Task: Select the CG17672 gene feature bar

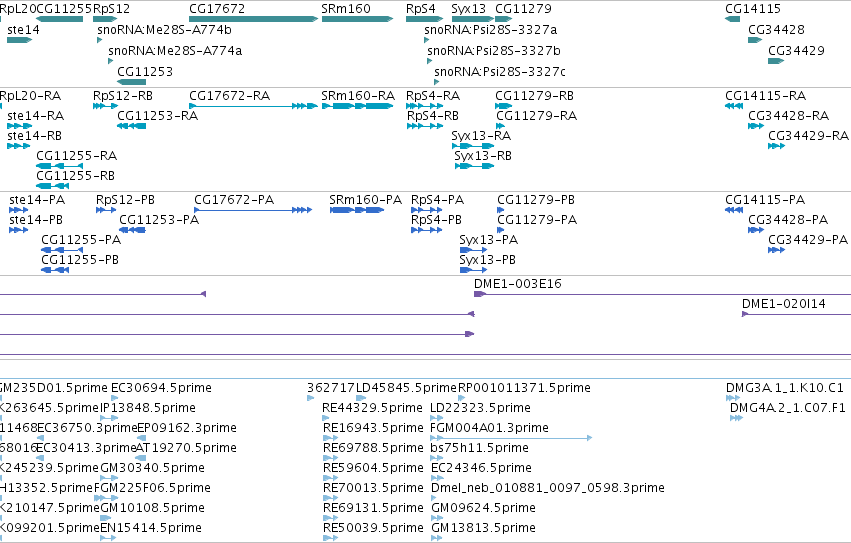Action: 253,19
